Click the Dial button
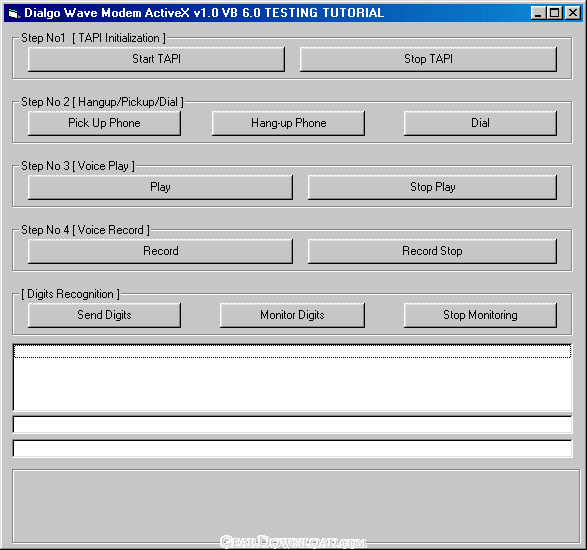 (480, 123)
